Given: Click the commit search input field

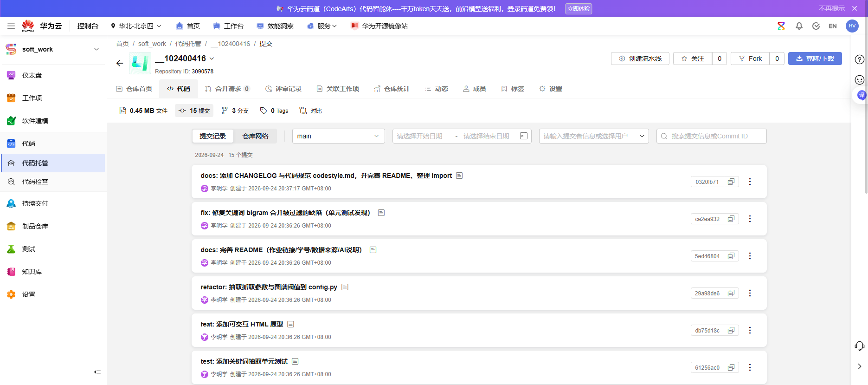Looking at the screenshot, I should [712, 136].
